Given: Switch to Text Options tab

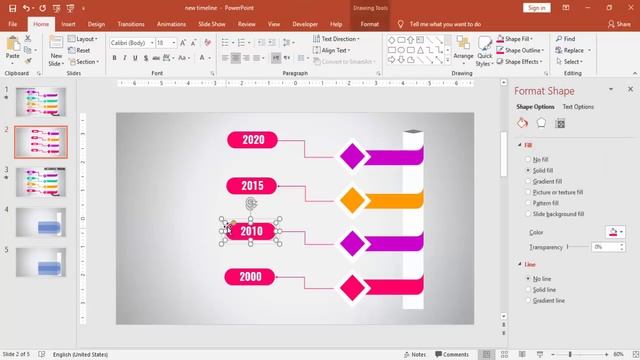Looking at the screenshot, I should click(578, 107).
